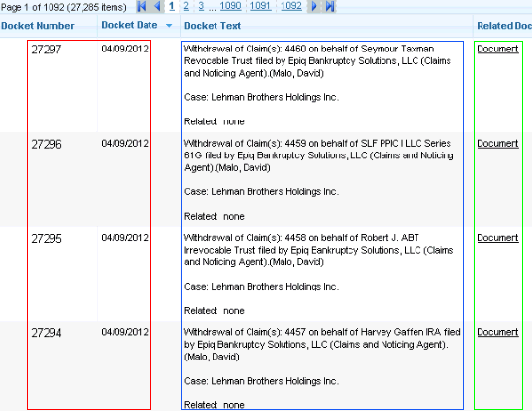532x411 pixels.
Task: Click date 04/09/2012 in row 27296
Action: point(125,144)
